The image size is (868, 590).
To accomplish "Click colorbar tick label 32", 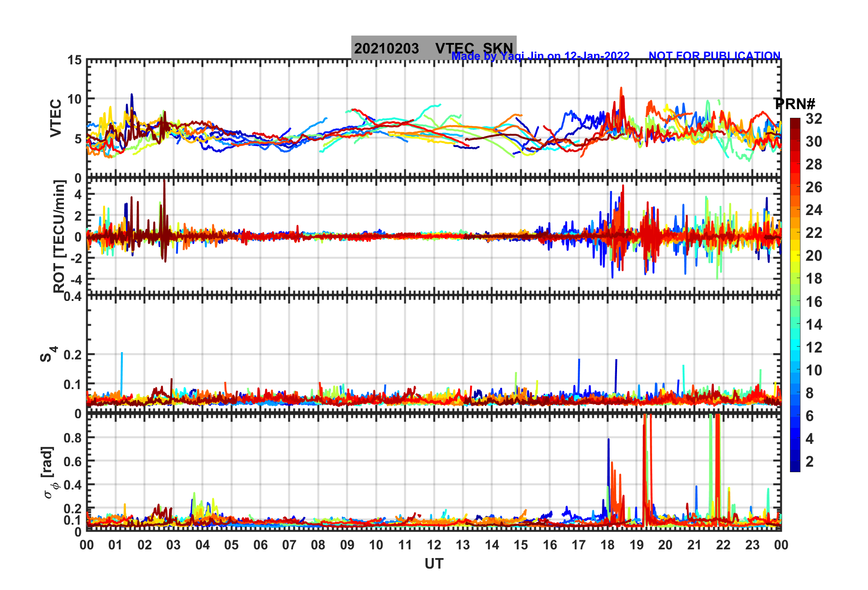I will [x=814, y=119].
